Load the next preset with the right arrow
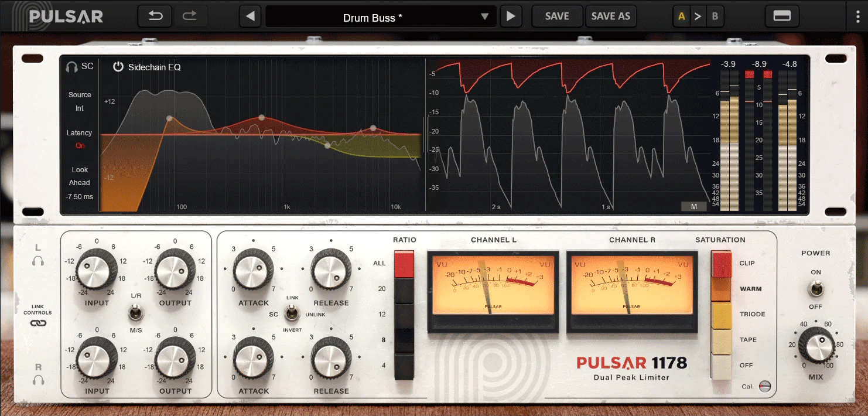Screen dimensions: 868x416 pos(511,16)
